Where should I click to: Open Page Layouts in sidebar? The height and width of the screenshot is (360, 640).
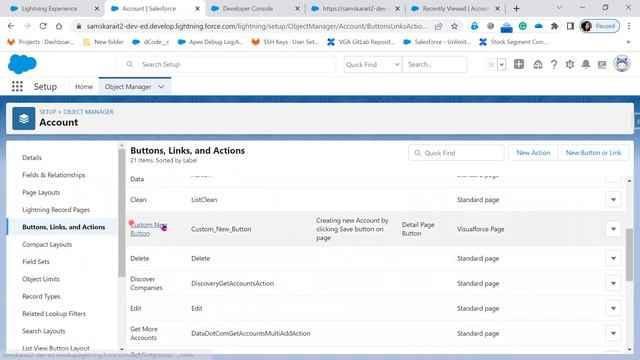[x=41, y=192]
